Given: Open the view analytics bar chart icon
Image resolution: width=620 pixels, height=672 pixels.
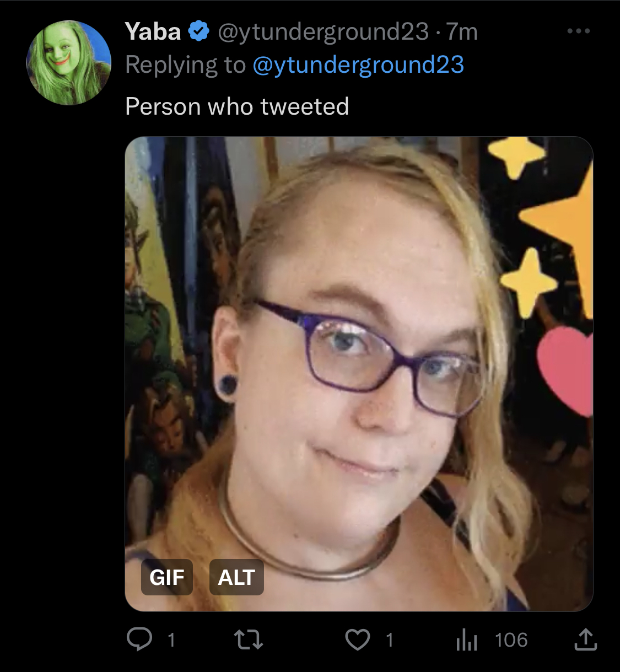Looking at the screenshot, I should 466,640.
